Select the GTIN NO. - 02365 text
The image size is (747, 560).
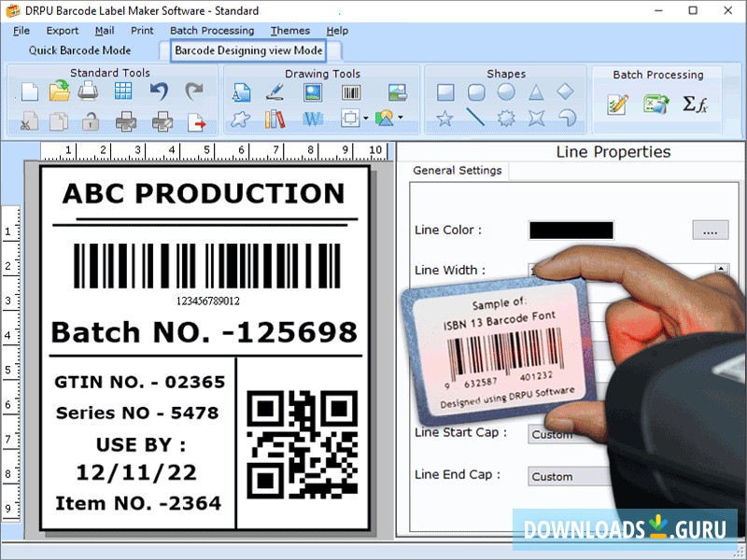pos(139,382)
